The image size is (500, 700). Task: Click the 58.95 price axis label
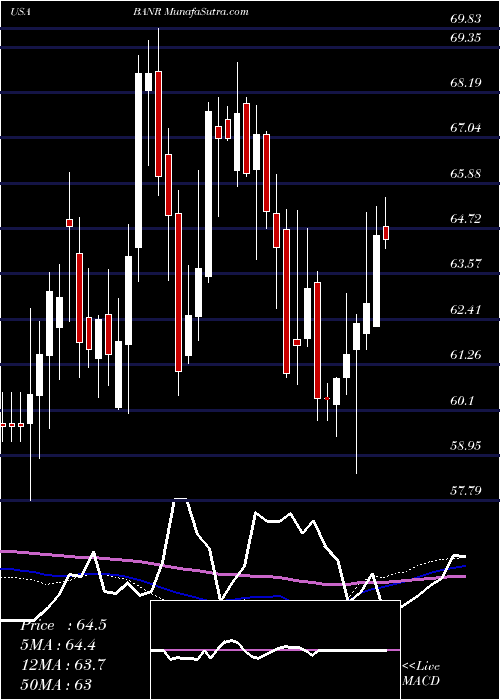point(466,446)
